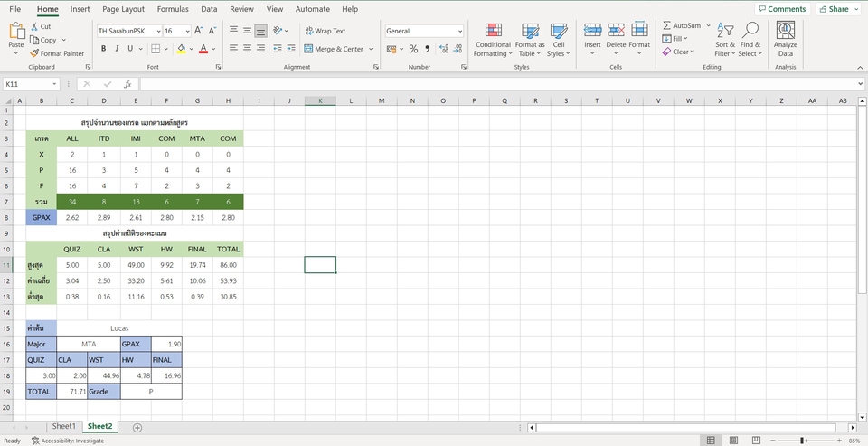This screenshot has width=868, height=446.
Task: Expand Merge & Center options arrow
Action: [x=371, y=49]
